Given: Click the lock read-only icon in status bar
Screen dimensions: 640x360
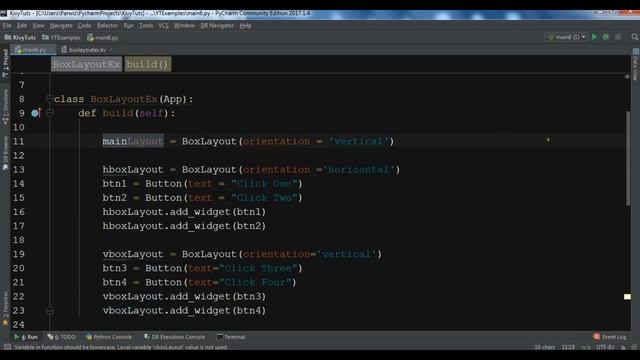Looking at the screenshot, I should coord(623,347).
